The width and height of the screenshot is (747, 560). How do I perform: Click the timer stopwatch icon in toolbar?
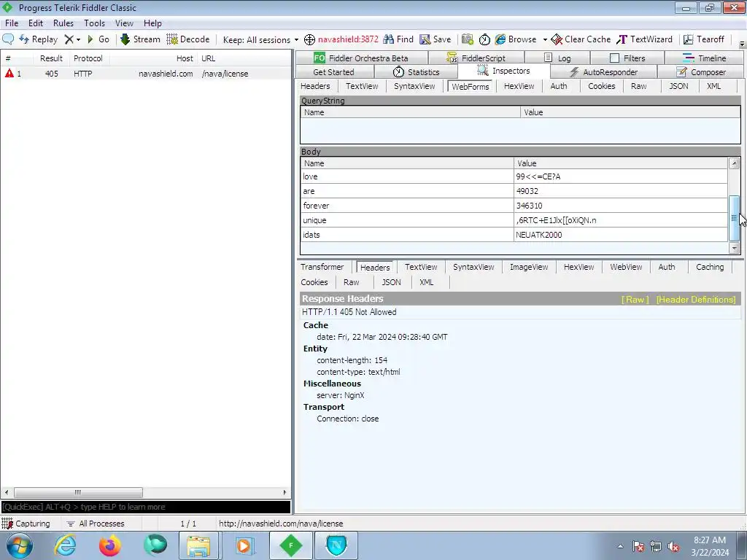point(484,39)
